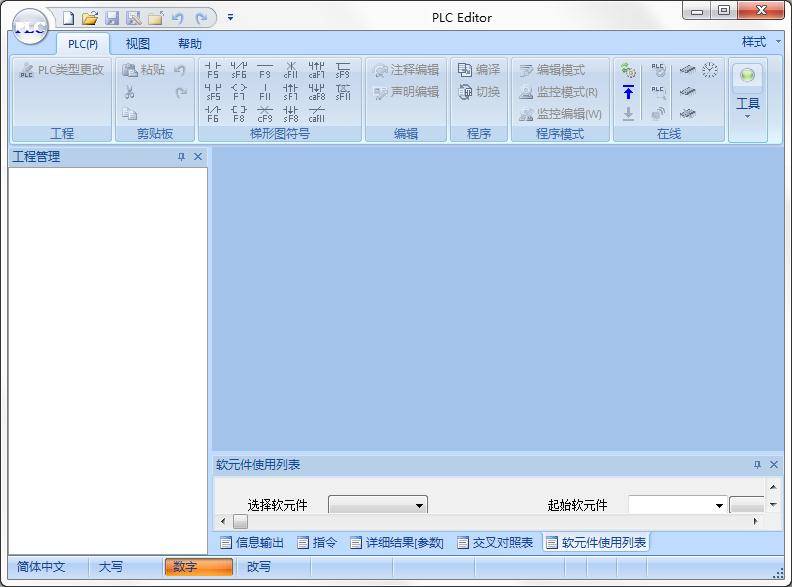The width and height of the screenshot is (792, 587).
Task: Insert parallel open contact sF5
Action: coord(213,92)
